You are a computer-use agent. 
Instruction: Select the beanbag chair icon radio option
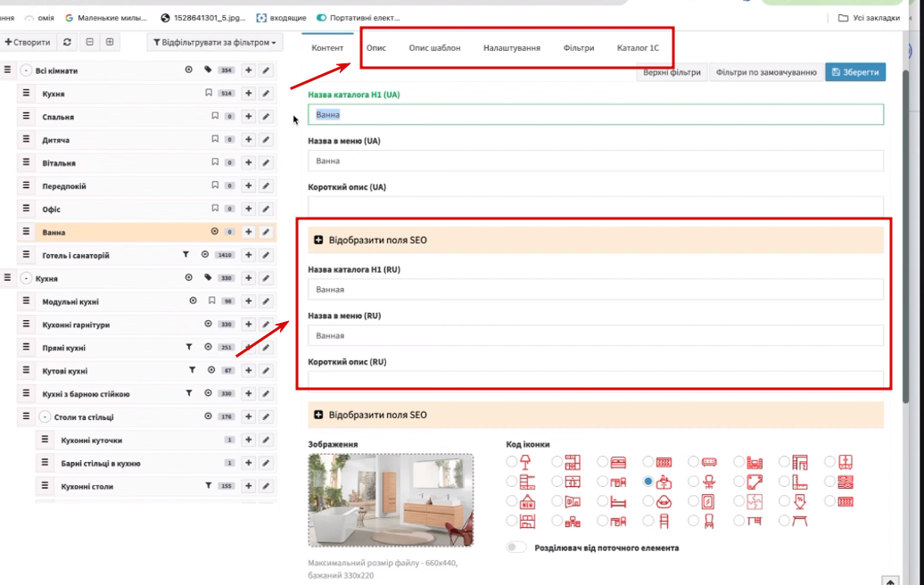(x=648, y=501)
